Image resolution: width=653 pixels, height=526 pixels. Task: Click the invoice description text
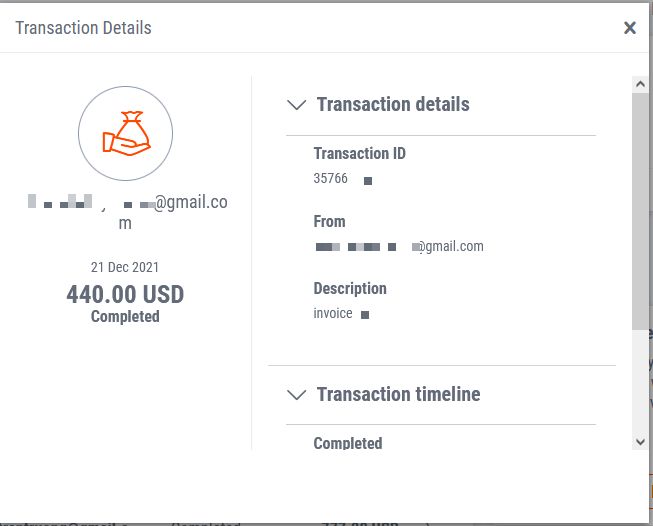click(333, 313)
